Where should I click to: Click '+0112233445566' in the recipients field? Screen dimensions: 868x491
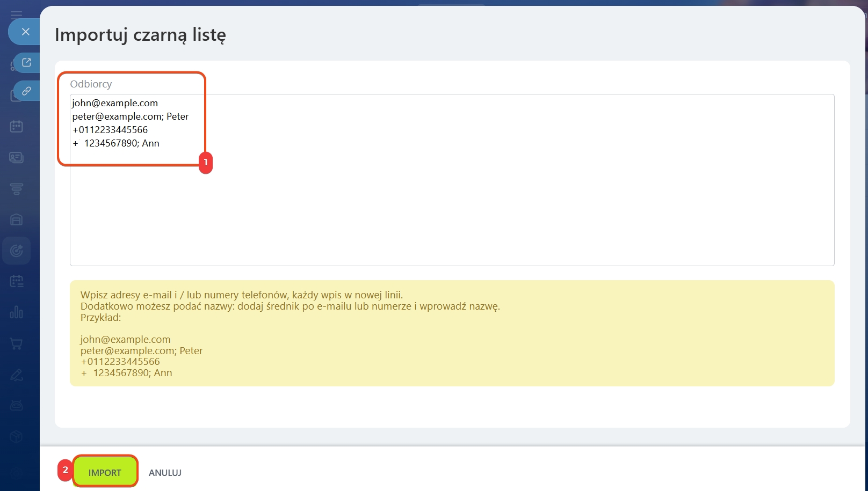(x=110, y=130)
